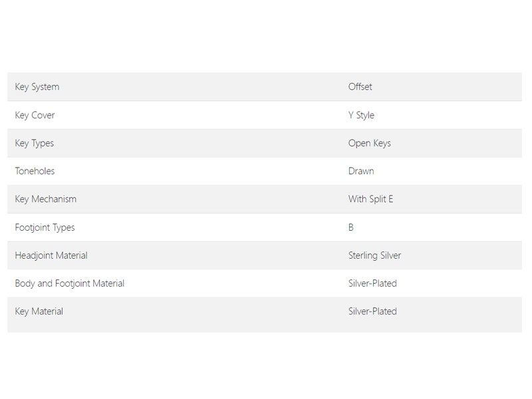Click the Footjoint Types label
This screenshot has width=532, height=399.
point(45,227)
